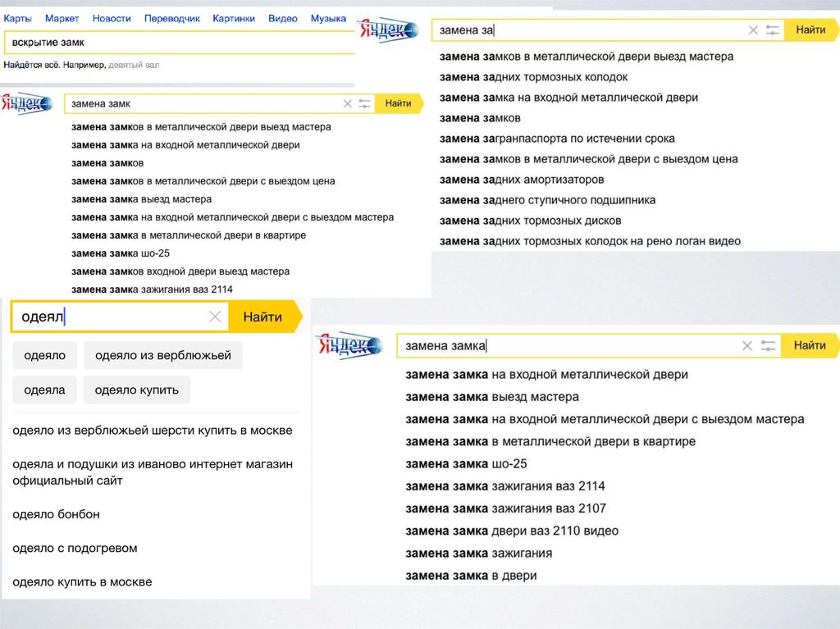Choose suggestion 'одеяло купить в москве'
Viewport: 840px width, 629px height.
pyautogui.click(x=82, y=582)
